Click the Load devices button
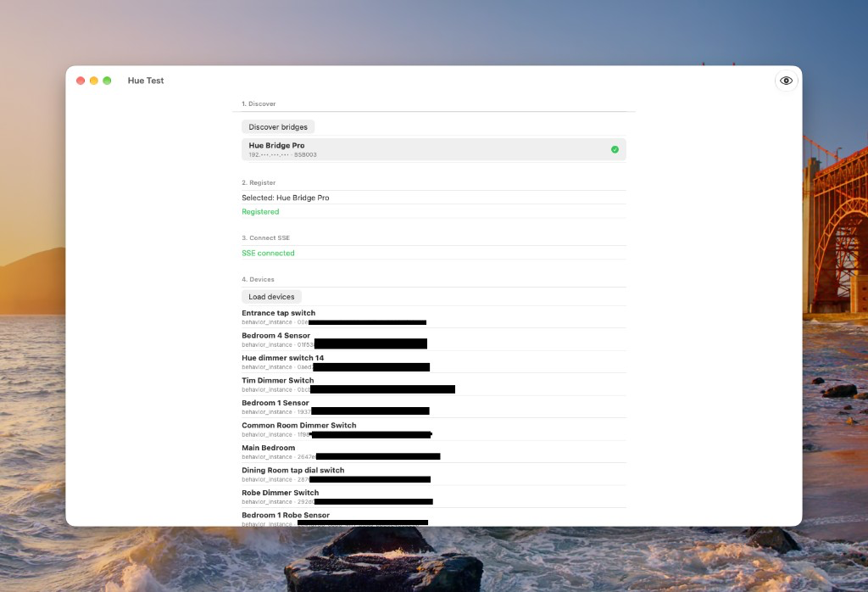868x592 pixels. coord(271,297)
